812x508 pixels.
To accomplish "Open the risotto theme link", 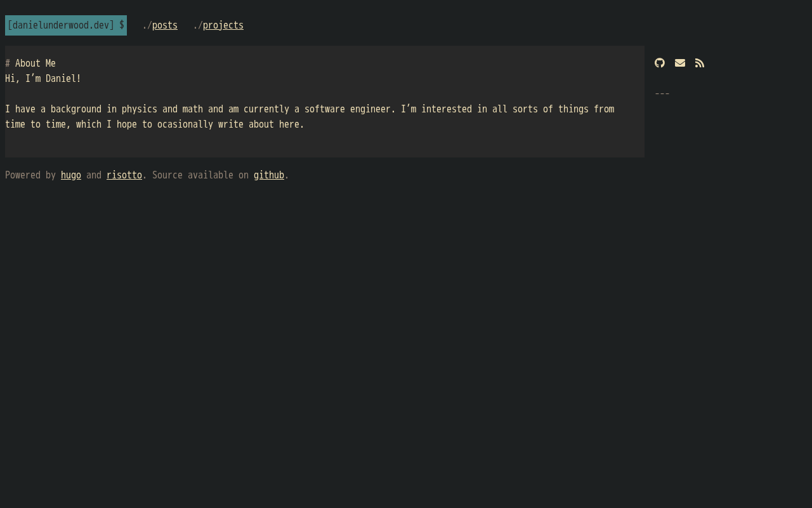I will tap(124, 175).
